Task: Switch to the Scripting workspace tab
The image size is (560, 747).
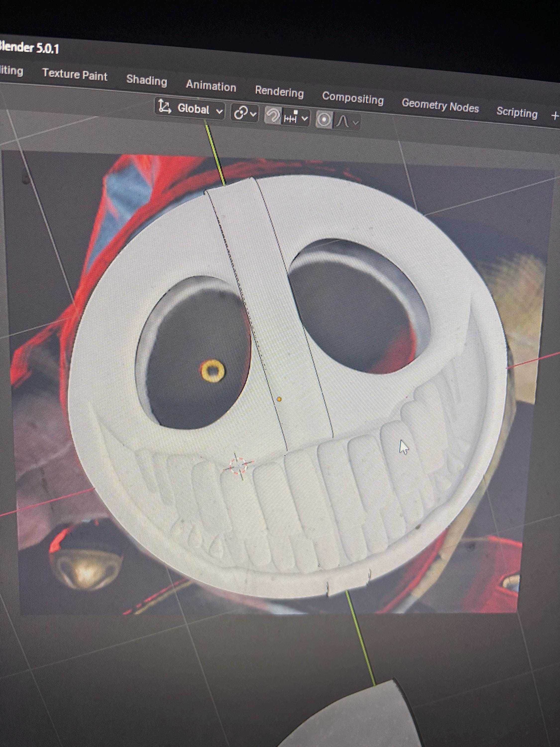Action: click(x=517, y=113)
